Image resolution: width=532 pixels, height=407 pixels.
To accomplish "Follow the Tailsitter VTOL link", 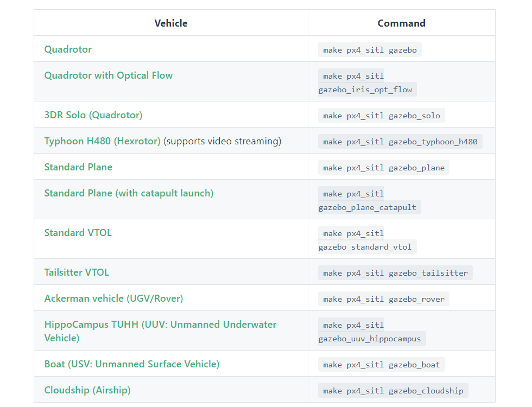I will (x=77, y=272).
